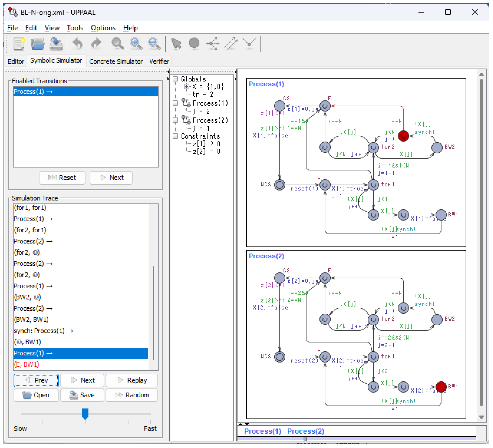493x448 pixels.
Task: Collapse the Process(2) tree node
Action: (x=175, y=120)
